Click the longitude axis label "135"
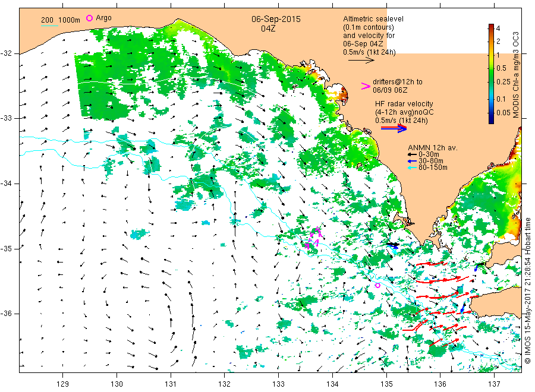The height and width of the screenshot is (392, 535). click(386, 384)
